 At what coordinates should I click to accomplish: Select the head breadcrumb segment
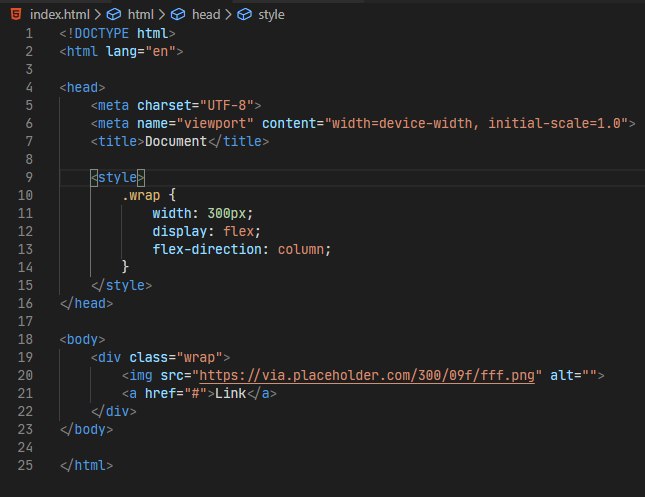point(206,14)
